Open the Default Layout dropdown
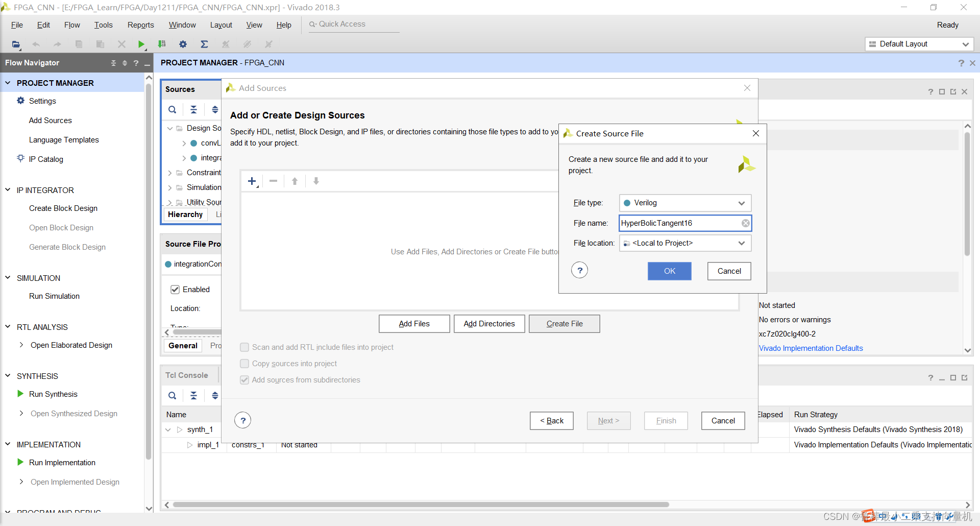 pyautogui.click(x=919, y=44)
